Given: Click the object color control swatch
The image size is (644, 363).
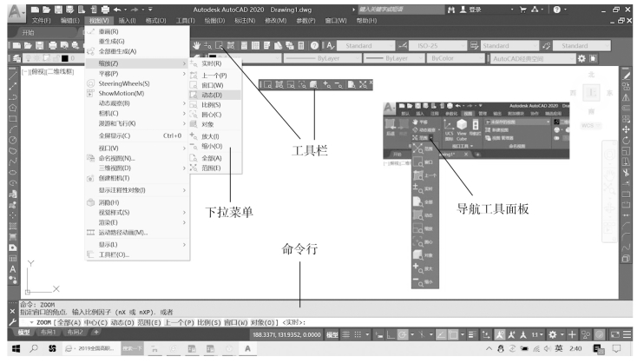Looking at the screenshot, I should (x=213, y=56).
